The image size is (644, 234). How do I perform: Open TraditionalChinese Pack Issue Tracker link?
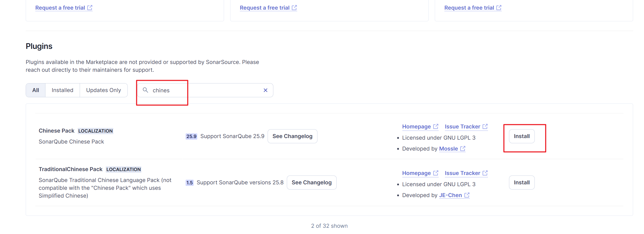pos(466,173)
